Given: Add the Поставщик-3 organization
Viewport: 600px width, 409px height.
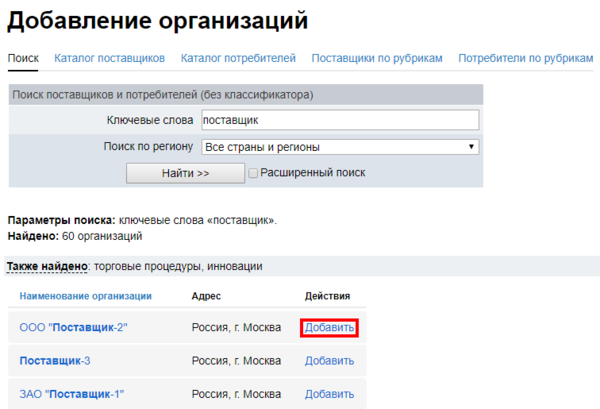Looking at the screenshot, I should [x=329, y=361].
